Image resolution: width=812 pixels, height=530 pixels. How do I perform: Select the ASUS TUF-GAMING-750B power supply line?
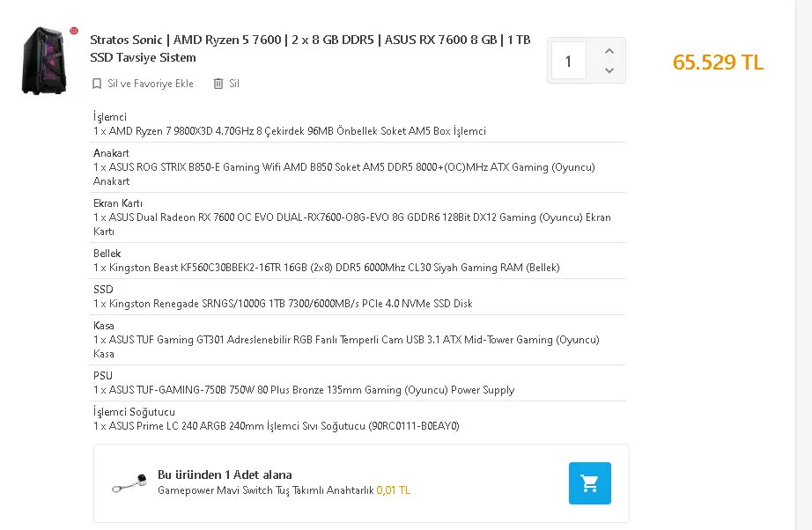pyautogui.click(x=304, y=390)
